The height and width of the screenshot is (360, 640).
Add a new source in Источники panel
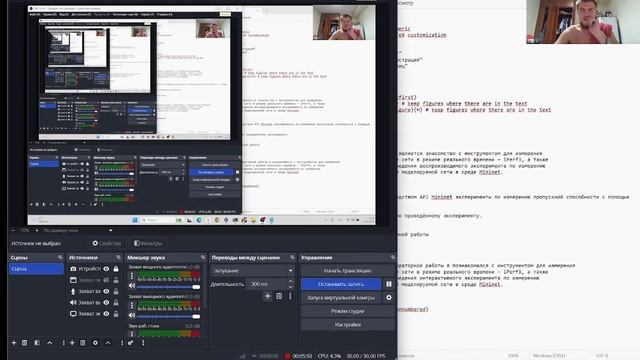pyautogui.click(x=72, y=343)
